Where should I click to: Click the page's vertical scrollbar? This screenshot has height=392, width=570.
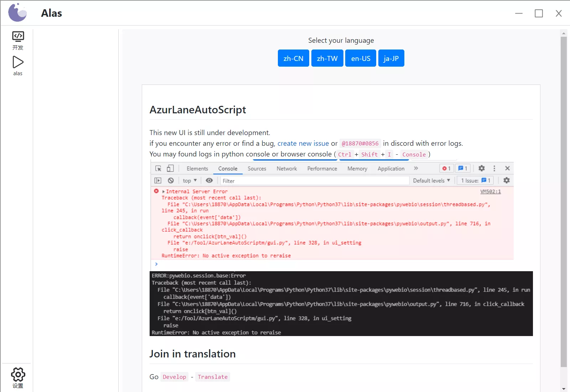[564, 200]
